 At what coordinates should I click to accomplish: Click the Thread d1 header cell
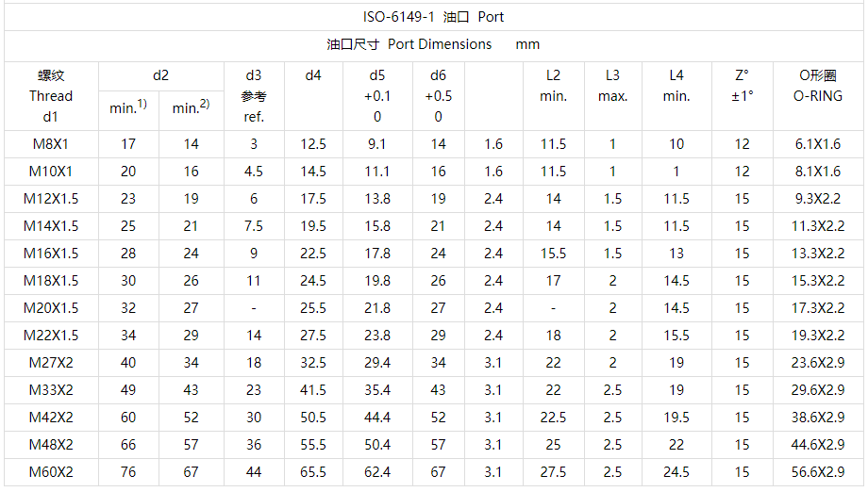coord(51,95)
